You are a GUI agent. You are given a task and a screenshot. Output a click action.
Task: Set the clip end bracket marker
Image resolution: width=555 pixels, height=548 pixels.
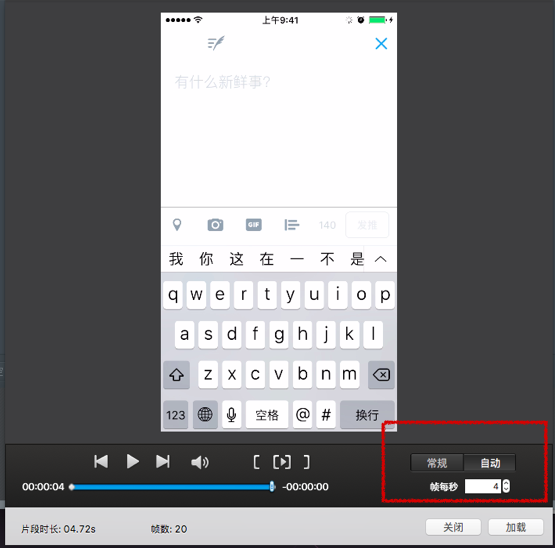pyautogui.click(x=307, y=462)
